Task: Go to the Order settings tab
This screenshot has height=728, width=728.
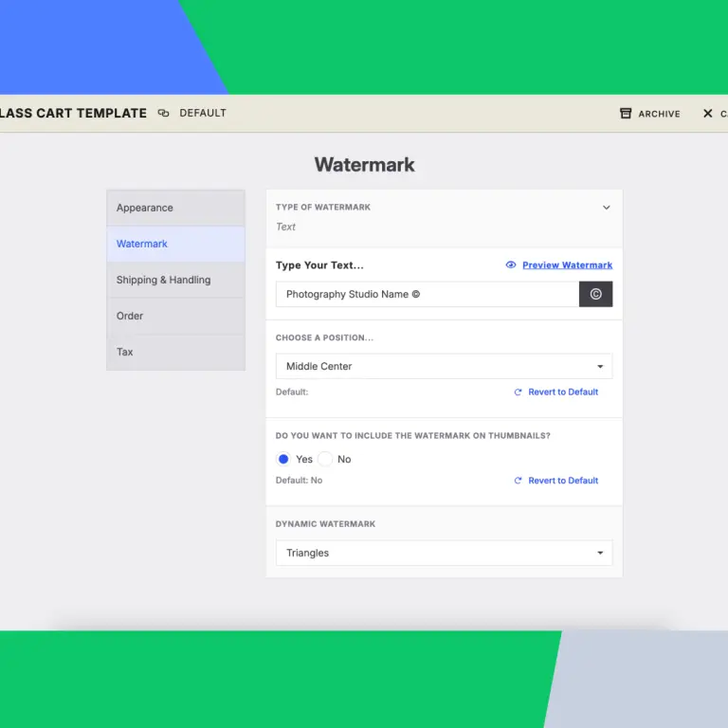Action: pyautogui.click(x=175, y=316)
